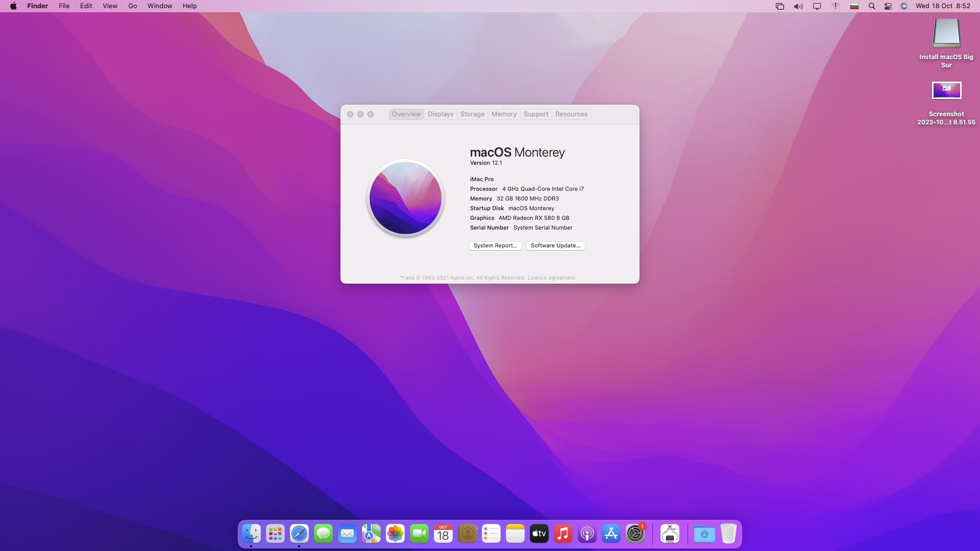Viewport: 980px width, 551px height.
Task: Open the Go menu
Action: pos(133,6)
